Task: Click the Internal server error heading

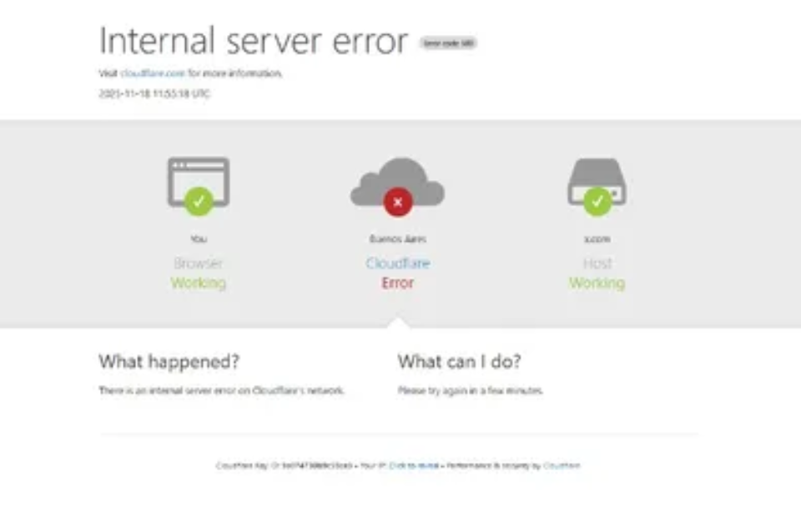Action: (x=254, y=41)
